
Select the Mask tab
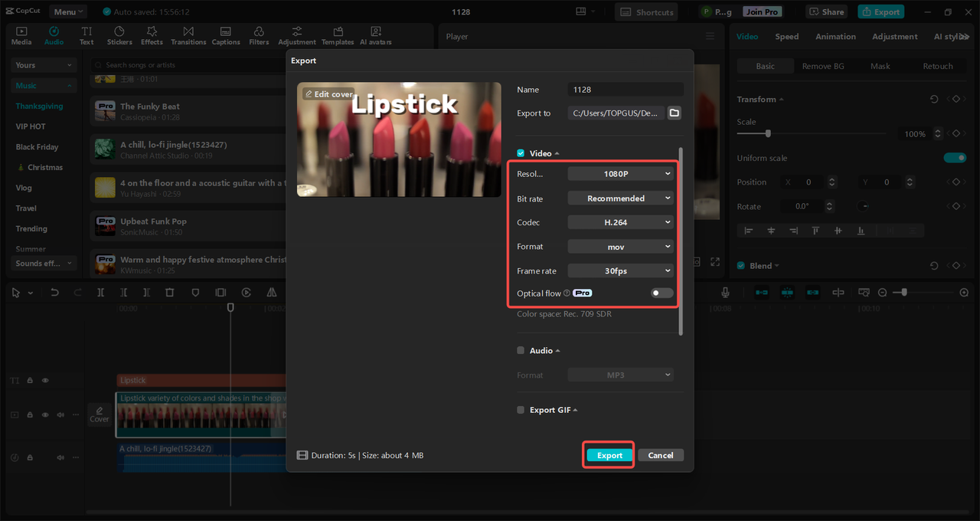point(880,67)
